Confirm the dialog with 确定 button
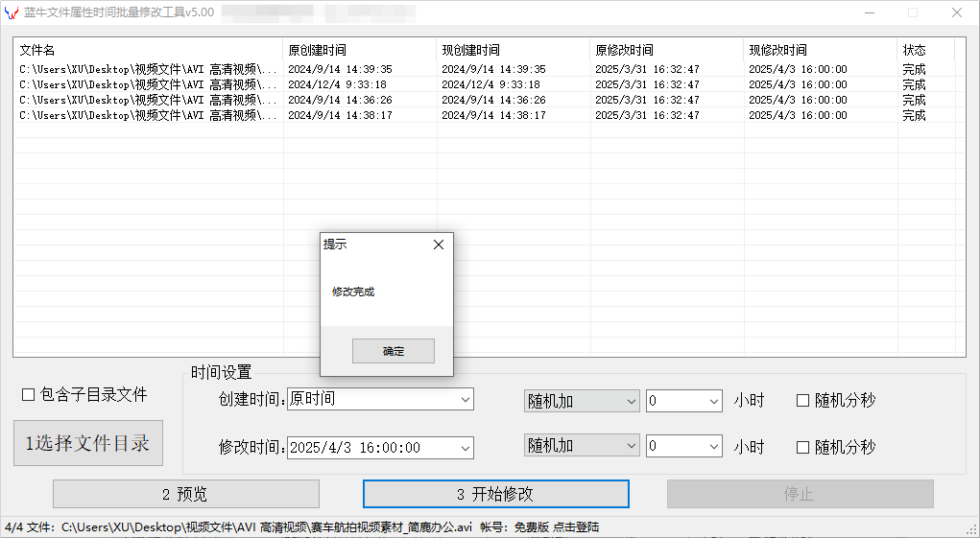The width and height of the screenshot is (980, 538). pyautogui.click(x=394, y=351)
